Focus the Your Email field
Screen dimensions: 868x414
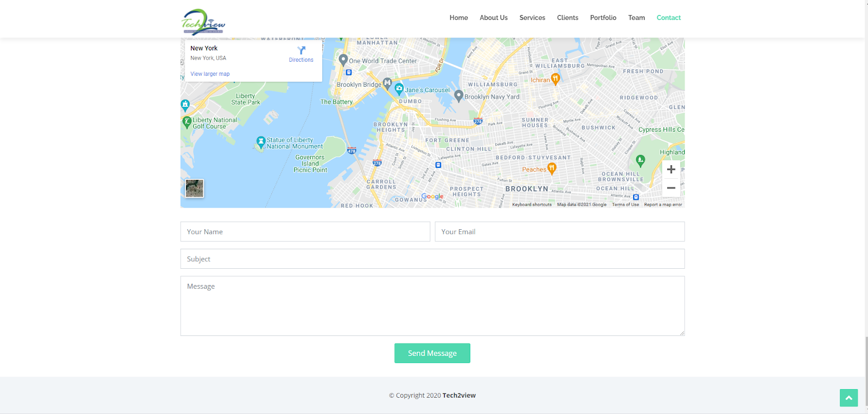(x=560, y=231)
